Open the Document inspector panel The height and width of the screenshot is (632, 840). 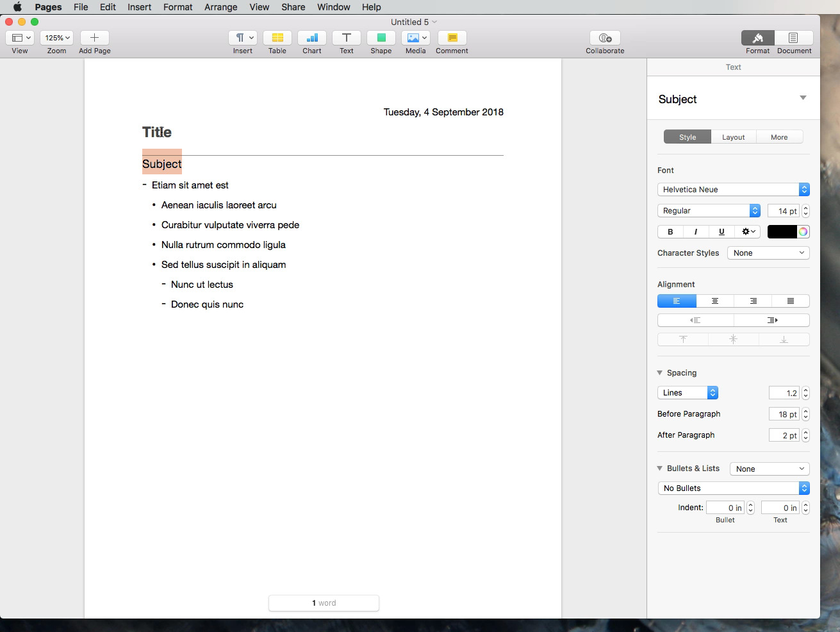(x=793, y=38)
